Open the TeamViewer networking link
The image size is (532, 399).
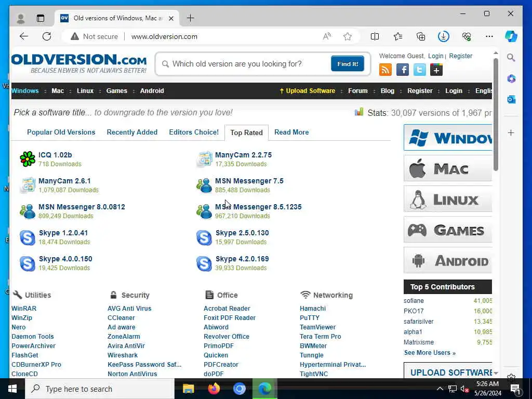(317, 327)
